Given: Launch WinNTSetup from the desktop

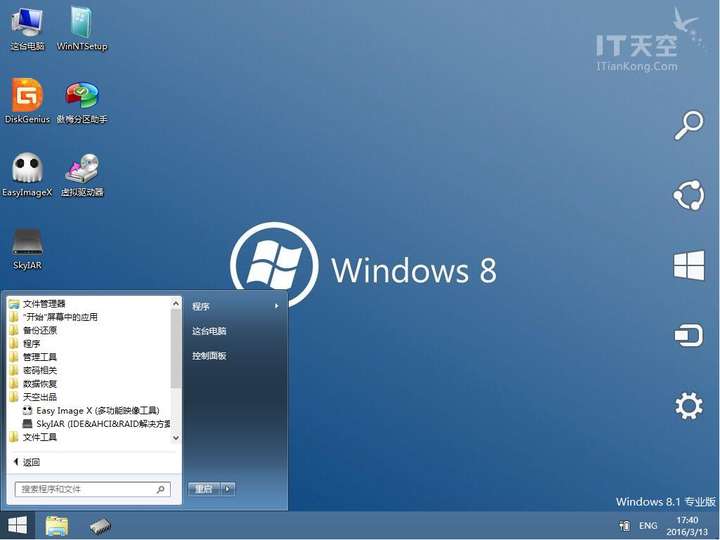Looking at the screenshot, I should click(82, 28).
